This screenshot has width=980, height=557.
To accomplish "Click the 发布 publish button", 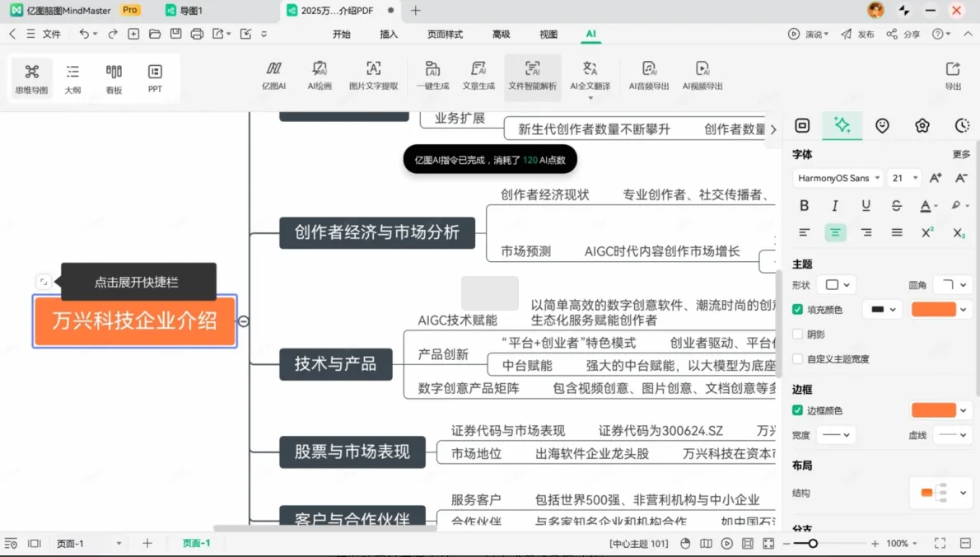I will [857, 34].
